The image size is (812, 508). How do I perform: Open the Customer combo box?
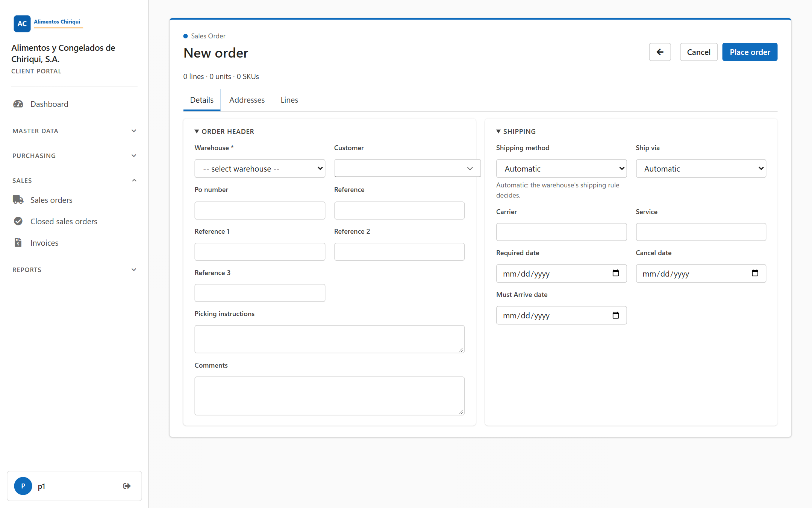pyautogui.click(x=407, y=168)
